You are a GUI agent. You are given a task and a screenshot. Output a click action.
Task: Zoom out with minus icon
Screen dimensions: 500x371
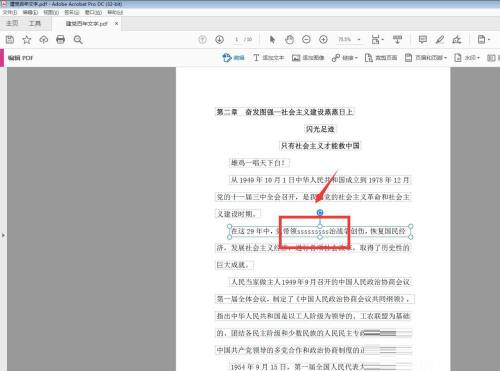306,40
